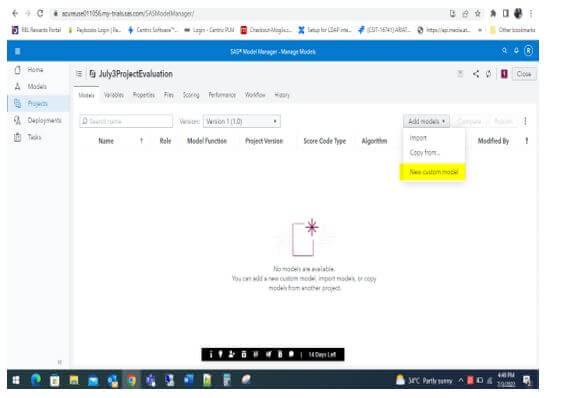Choose Import from Add models menu
Screen dimensions: 567x398
[x=418, y=138]
